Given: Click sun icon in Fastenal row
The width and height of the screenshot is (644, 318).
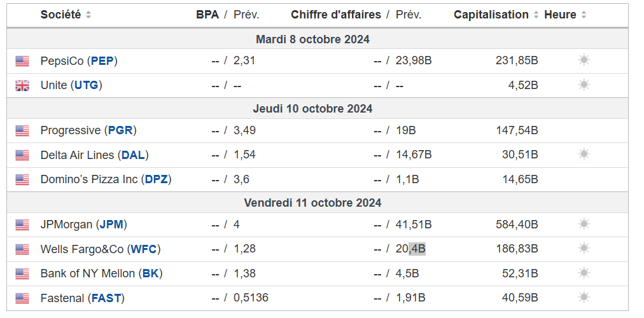Looking at the screenshot, I should [584, 297].
